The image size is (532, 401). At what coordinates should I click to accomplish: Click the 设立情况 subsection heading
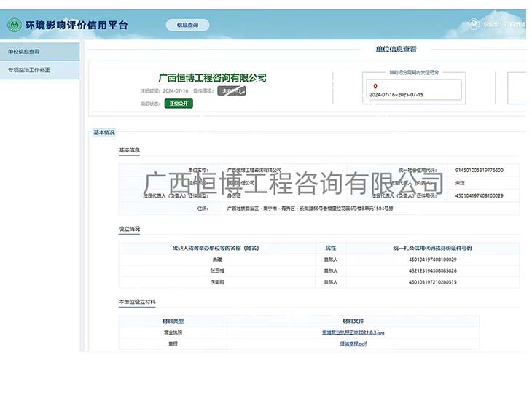[x=129, y=229]
